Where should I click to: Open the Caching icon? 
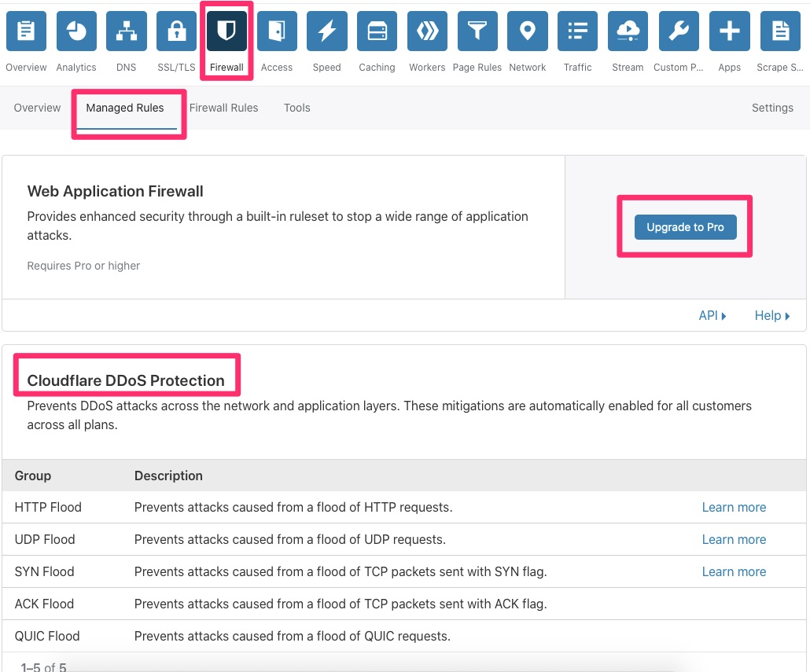point(377,31)
